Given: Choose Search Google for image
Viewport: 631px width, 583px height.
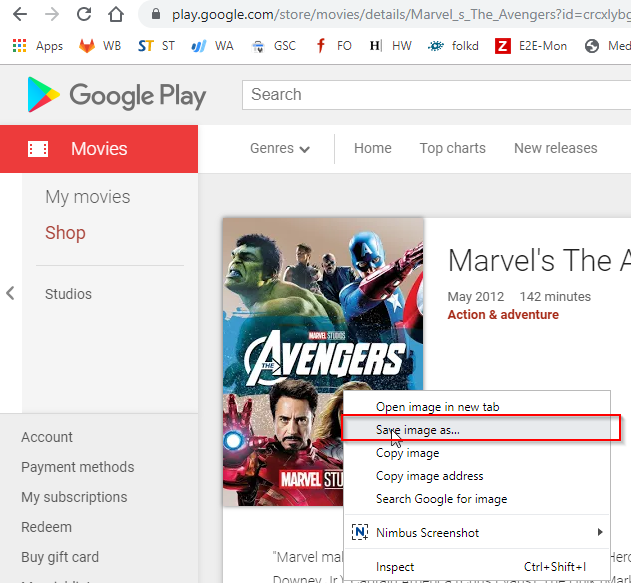Looking at the screenshot, I should tap(477, 499).
